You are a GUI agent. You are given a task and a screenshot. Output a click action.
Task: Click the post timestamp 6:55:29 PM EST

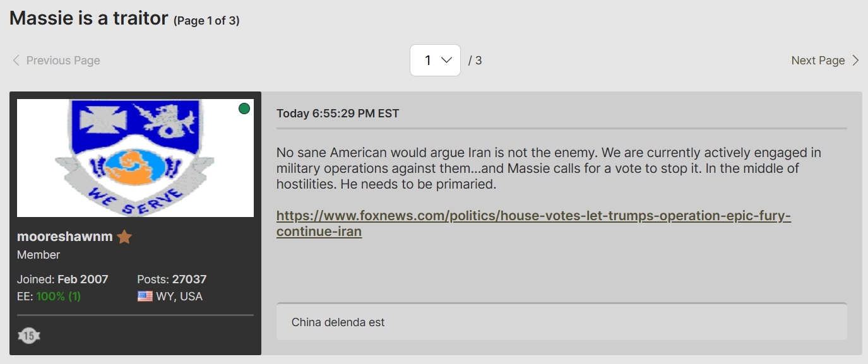(x=338, y=114)
